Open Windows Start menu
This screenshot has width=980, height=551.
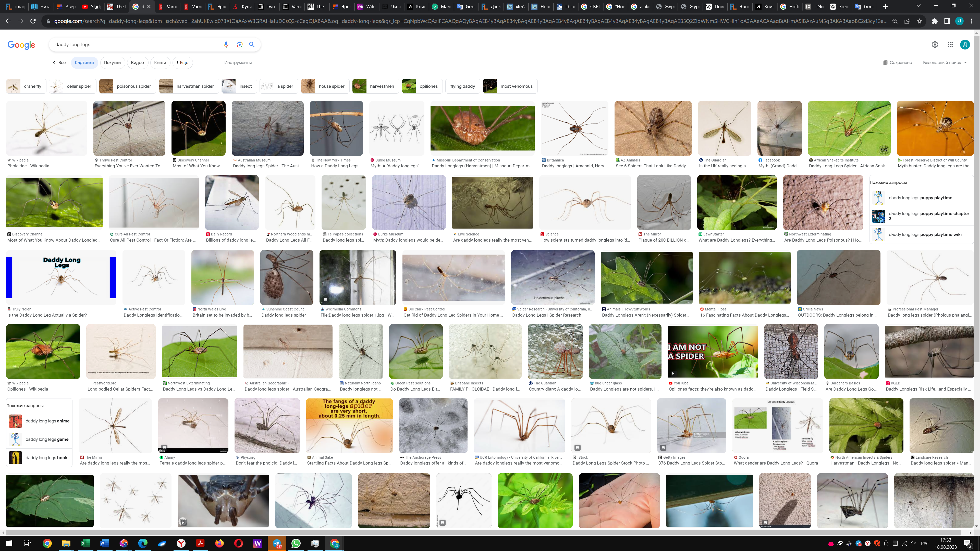9,543
